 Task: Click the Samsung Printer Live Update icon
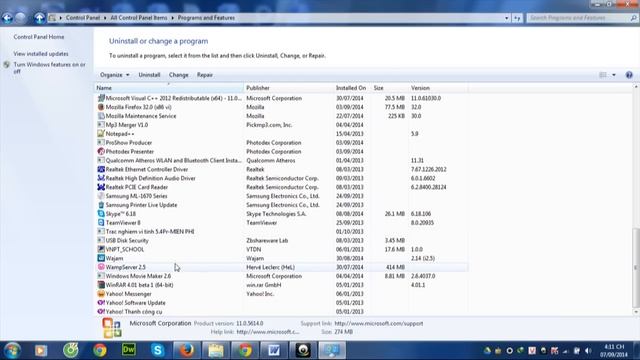[101, 205]
